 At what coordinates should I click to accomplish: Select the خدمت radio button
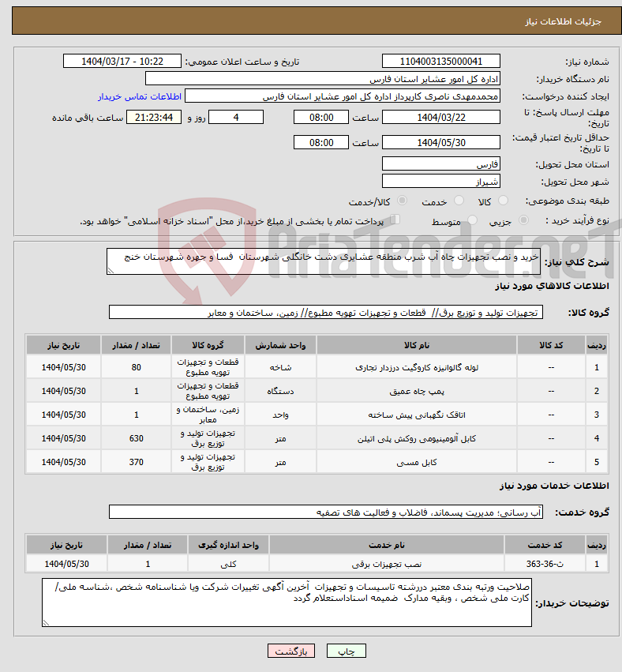point(459,201)
